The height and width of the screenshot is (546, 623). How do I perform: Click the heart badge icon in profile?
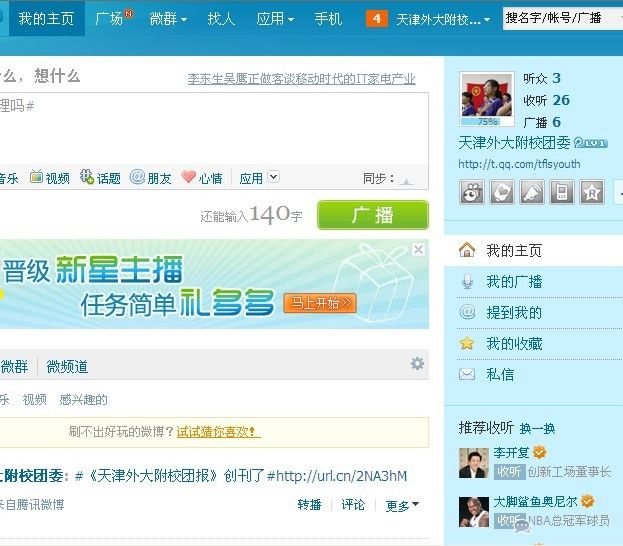[502, 192]
